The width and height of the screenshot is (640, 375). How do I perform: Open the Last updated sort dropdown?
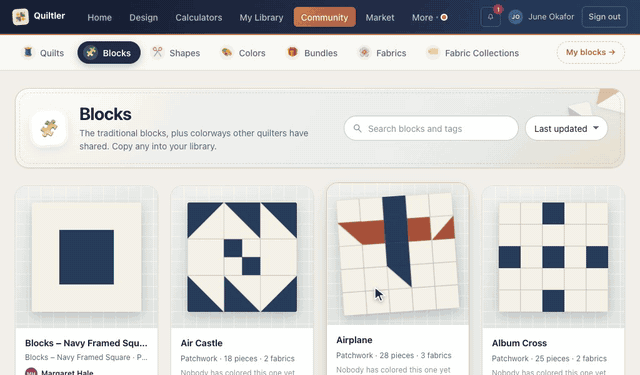pos(566,129)
